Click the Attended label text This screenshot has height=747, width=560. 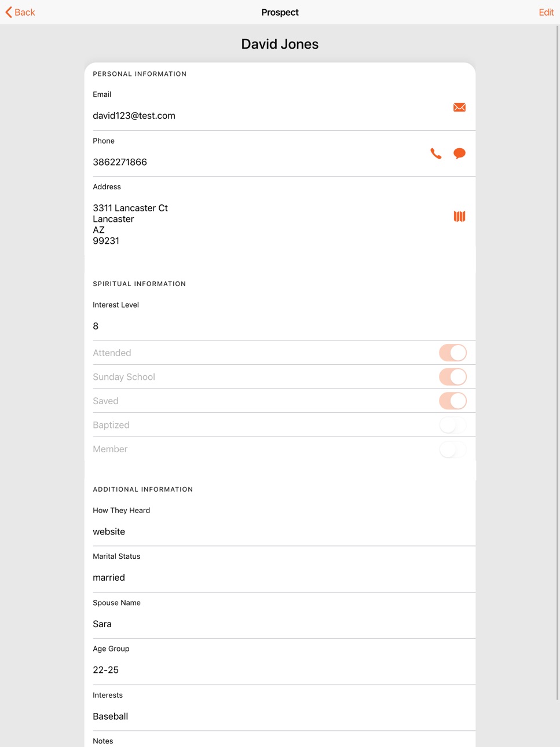(112, 353)
